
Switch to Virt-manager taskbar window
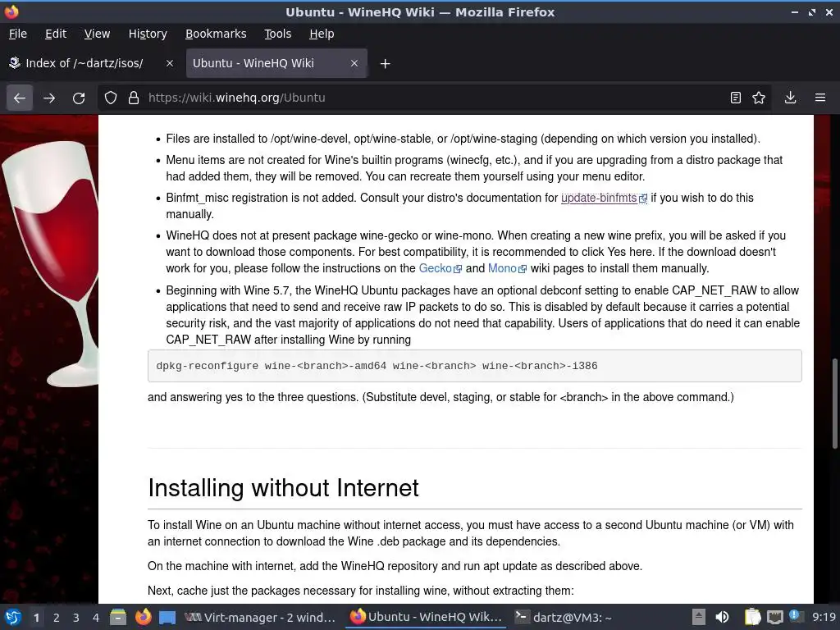click(260, 618)
